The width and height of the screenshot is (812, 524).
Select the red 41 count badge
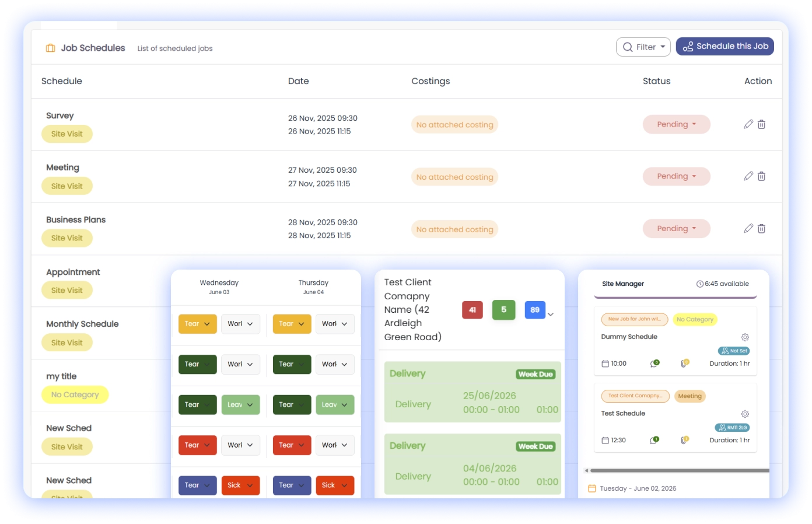click(x=473, y=310)
